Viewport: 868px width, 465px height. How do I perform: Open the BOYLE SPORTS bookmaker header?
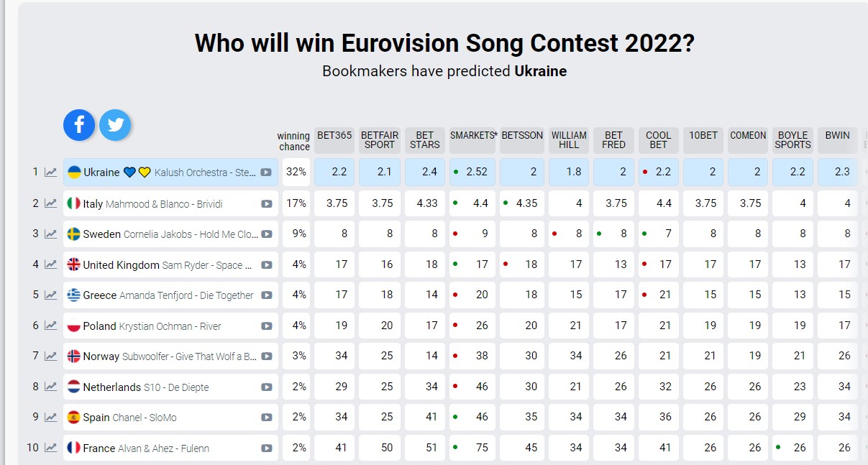(792, 139)
